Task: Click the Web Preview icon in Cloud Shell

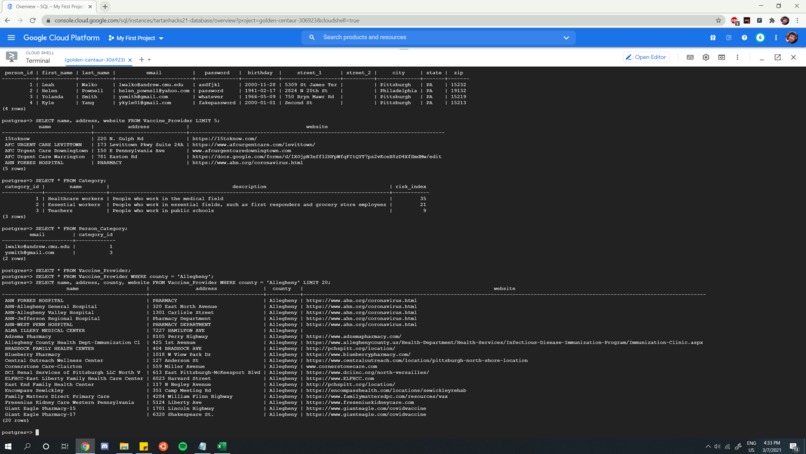Action: tap(722, 57)
